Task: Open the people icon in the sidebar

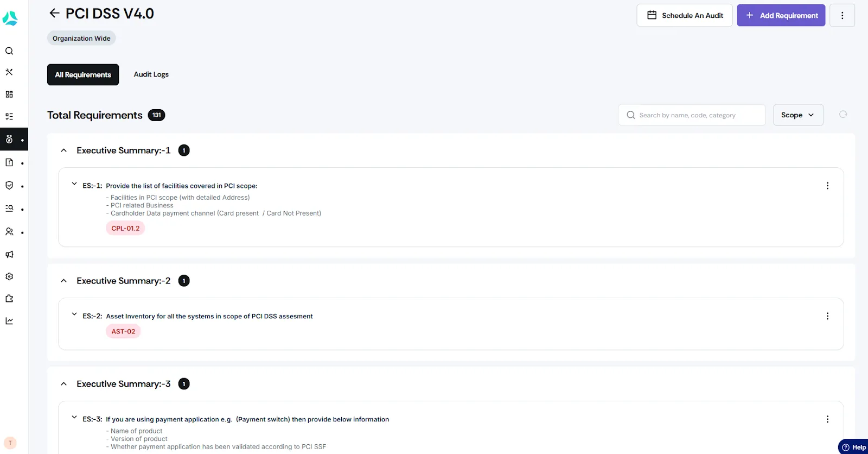Action: coord(9,232)
